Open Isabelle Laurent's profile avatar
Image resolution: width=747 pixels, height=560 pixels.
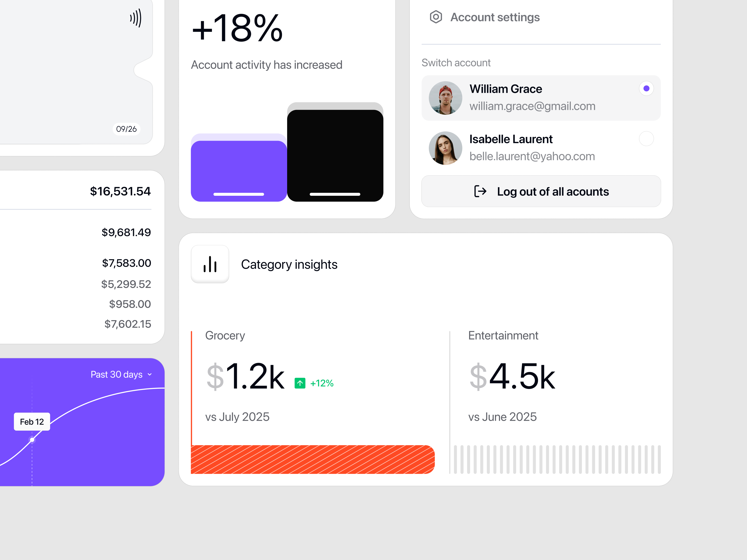[x=445, y=148]
